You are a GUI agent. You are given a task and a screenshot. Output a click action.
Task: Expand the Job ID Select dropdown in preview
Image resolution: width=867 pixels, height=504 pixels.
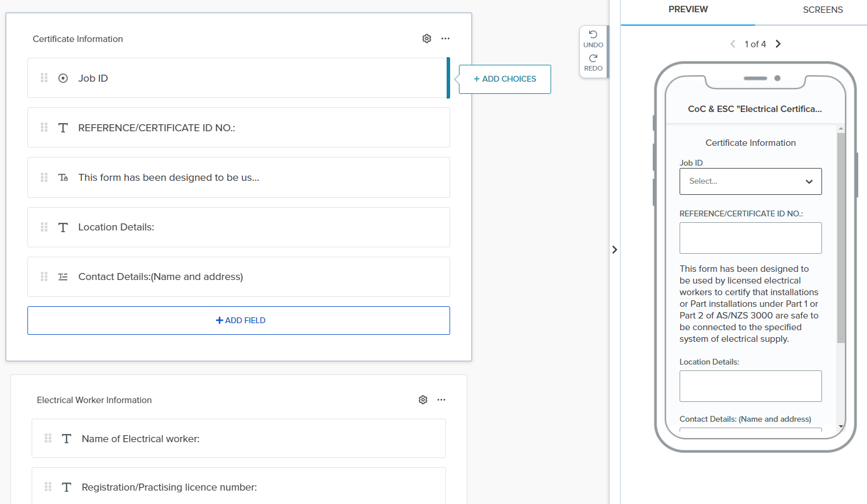[750, 181]
